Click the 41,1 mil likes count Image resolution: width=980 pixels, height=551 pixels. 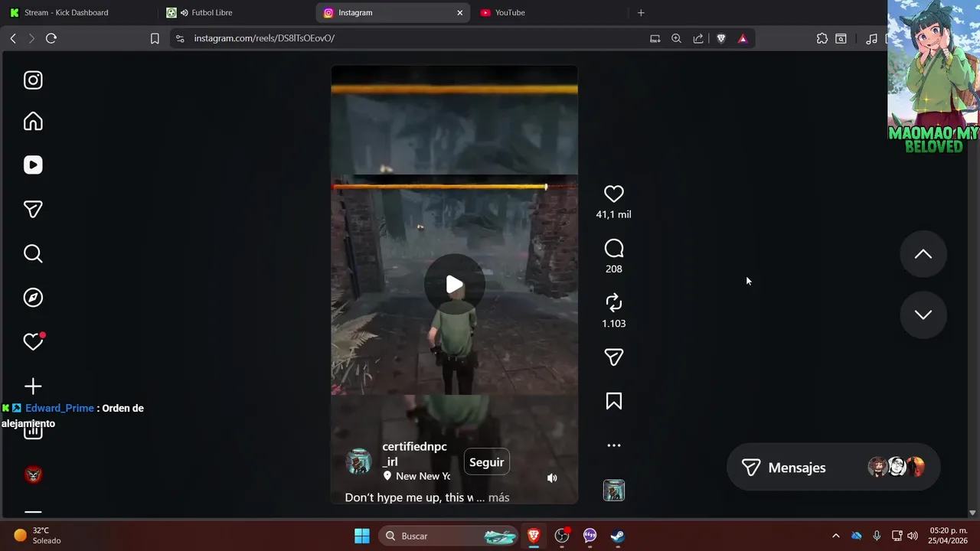[614, 215]
